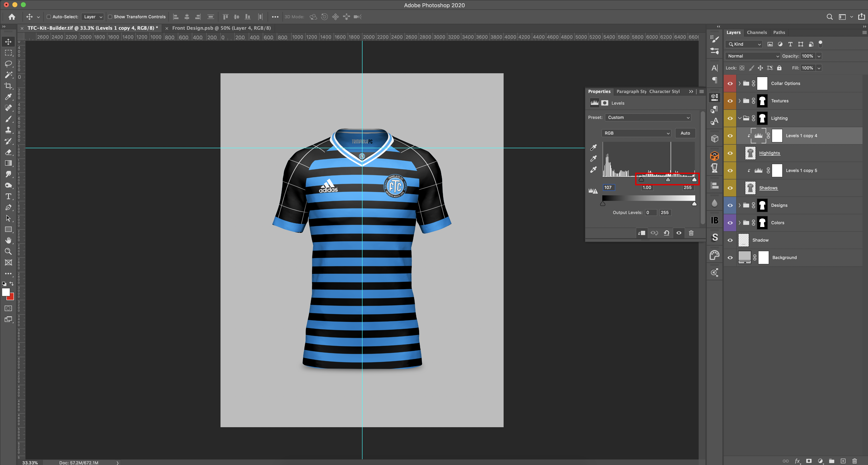
Task: Open the blend mode Normal dropdown
Action: point(753,56)
